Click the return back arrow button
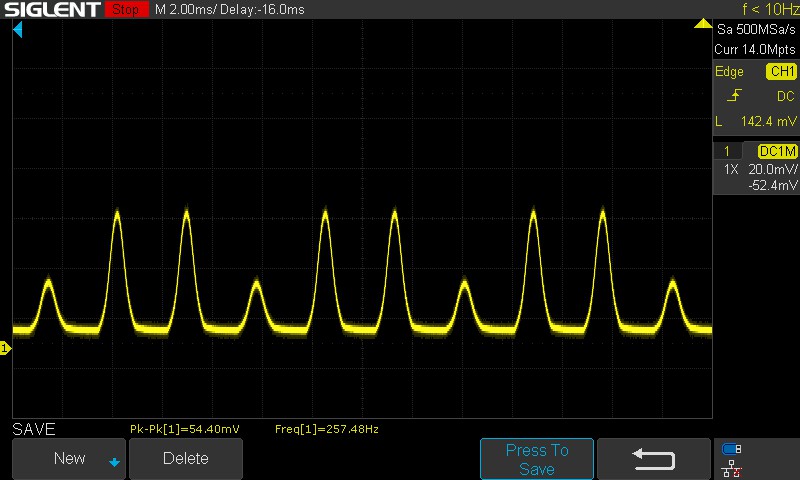The width and height of the screenshot is (800, 480). coord(654,459)
